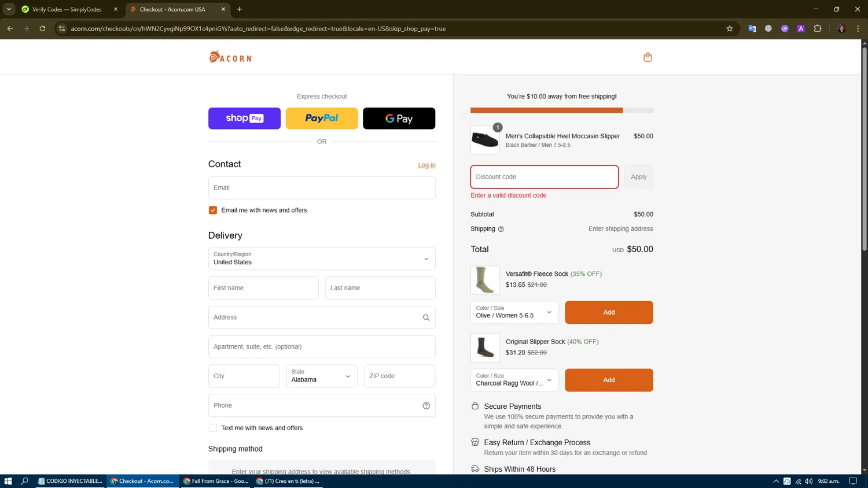This screenshot has height=488, width=868.
Task: Add Versafit Fleece Sock to order
Action: coord(609,312)
